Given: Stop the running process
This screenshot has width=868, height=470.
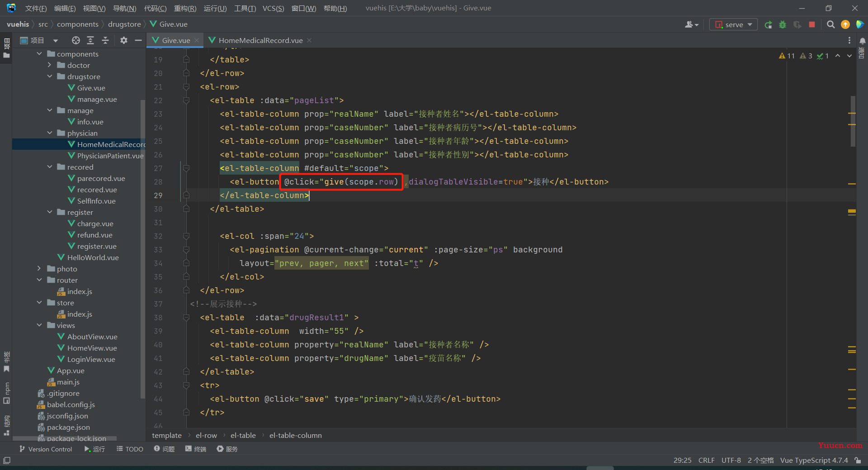Looking at the screenshot, I should (812, 24).
